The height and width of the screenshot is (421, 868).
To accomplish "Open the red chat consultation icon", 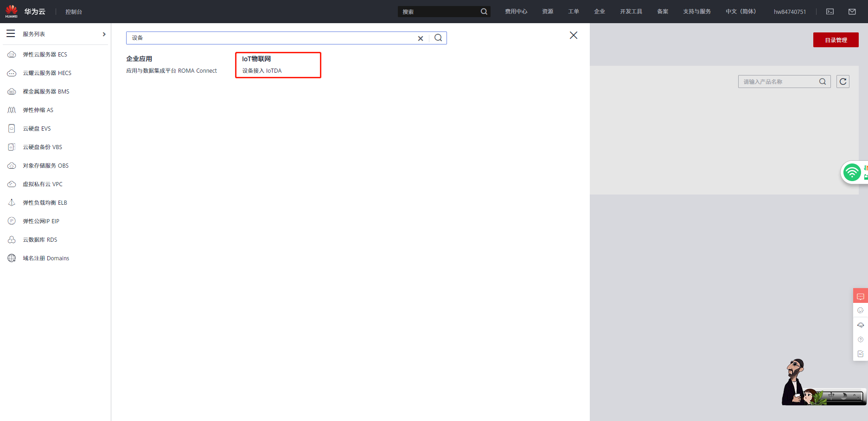I will point(861,296).
